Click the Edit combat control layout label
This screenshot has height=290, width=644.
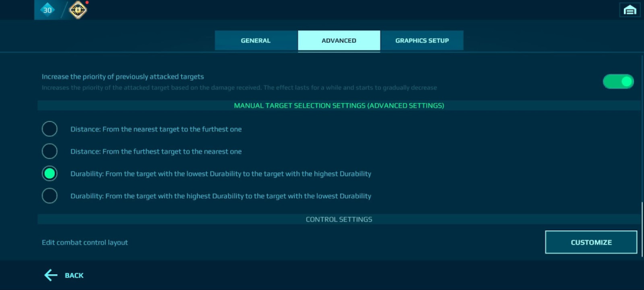85,242
